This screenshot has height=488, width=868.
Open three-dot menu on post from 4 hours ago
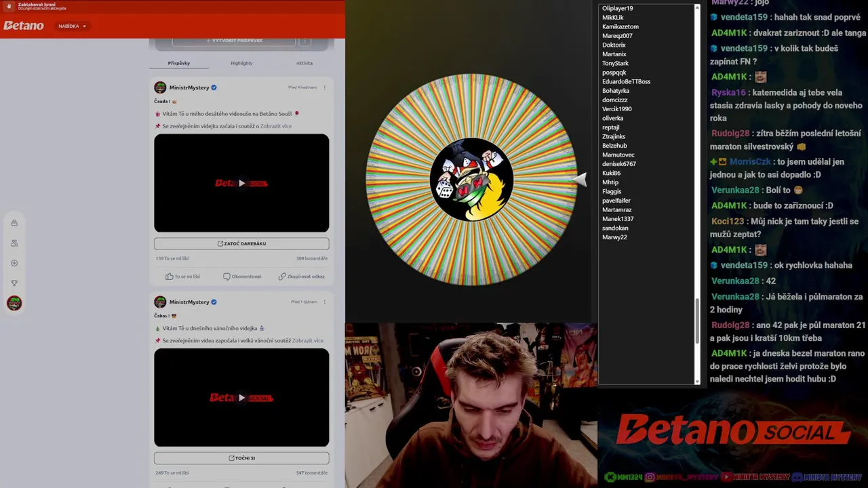[x=324, y=87]
